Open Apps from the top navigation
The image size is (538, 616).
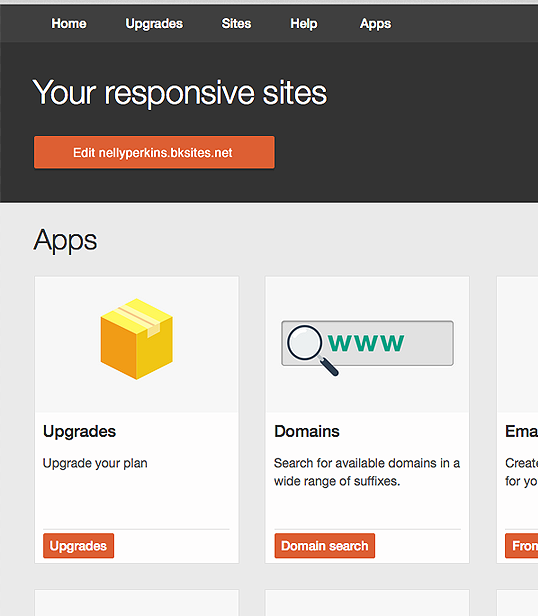pos(375,24)
